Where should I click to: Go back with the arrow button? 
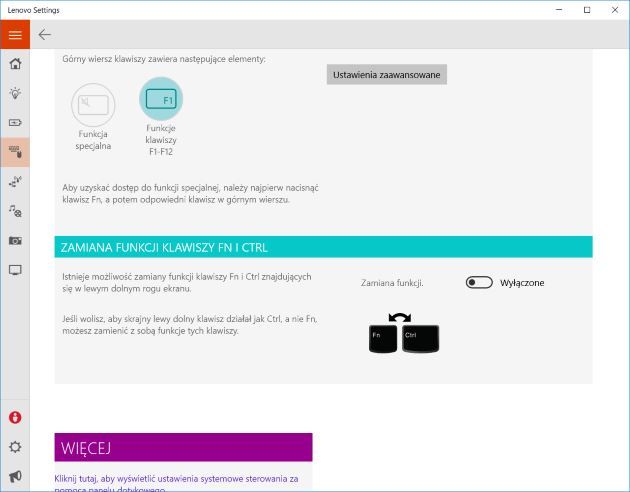[44, 35]
